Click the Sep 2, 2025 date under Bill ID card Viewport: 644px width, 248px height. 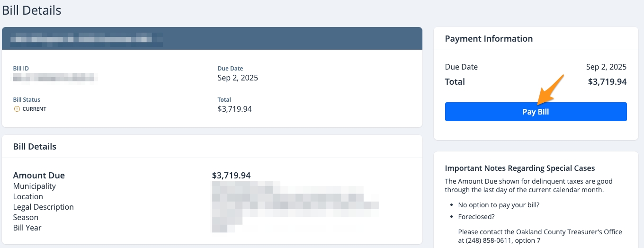click(238, 78)
